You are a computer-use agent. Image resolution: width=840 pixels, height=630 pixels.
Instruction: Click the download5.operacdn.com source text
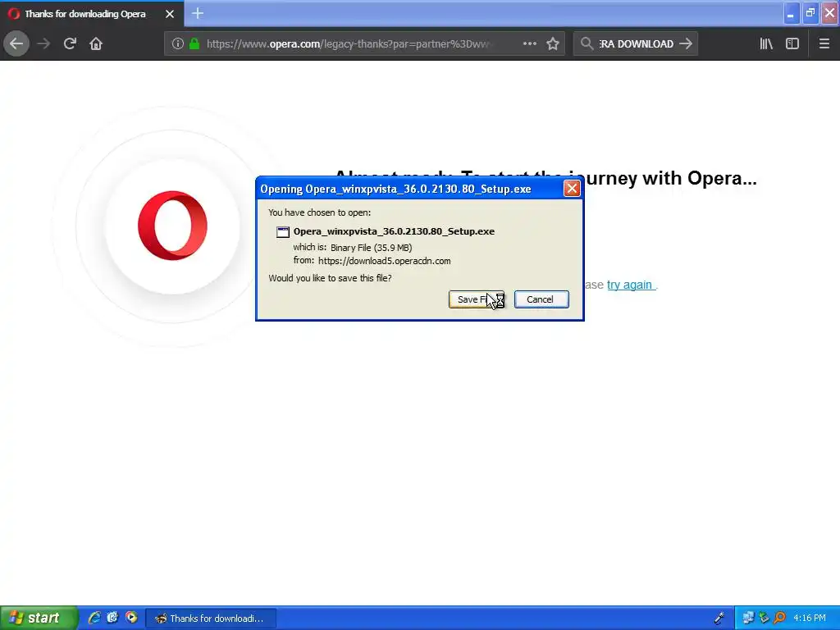click(384, 261)
